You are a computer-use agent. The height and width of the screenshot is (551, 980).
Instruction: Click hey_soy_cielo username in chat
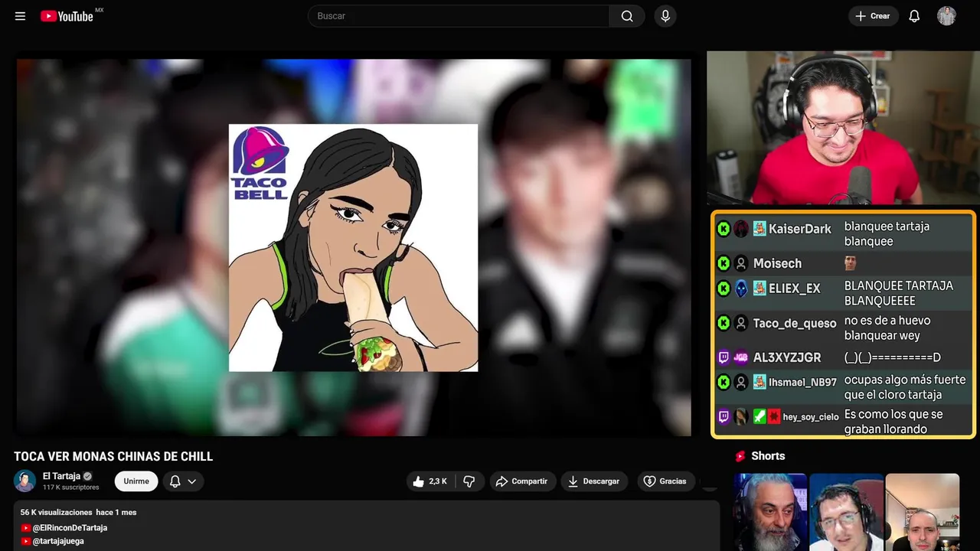811,417
